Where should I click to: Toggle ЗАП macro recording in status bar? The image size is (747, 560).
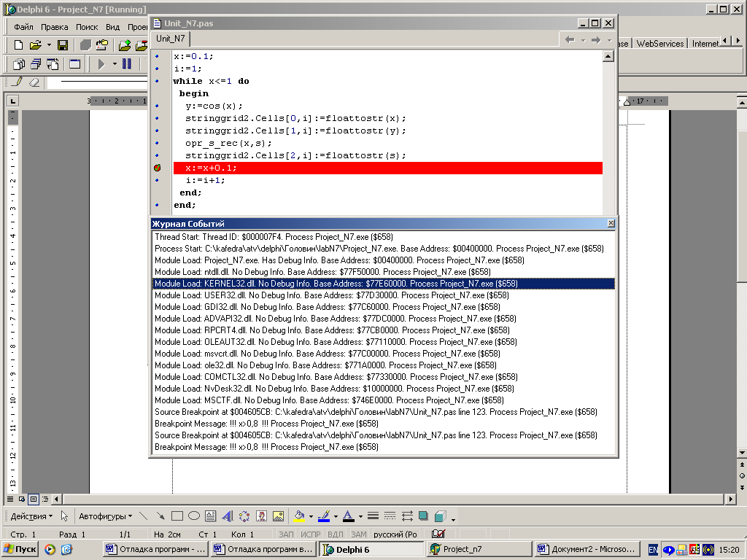pyautogui.click(x=286, y=534)
